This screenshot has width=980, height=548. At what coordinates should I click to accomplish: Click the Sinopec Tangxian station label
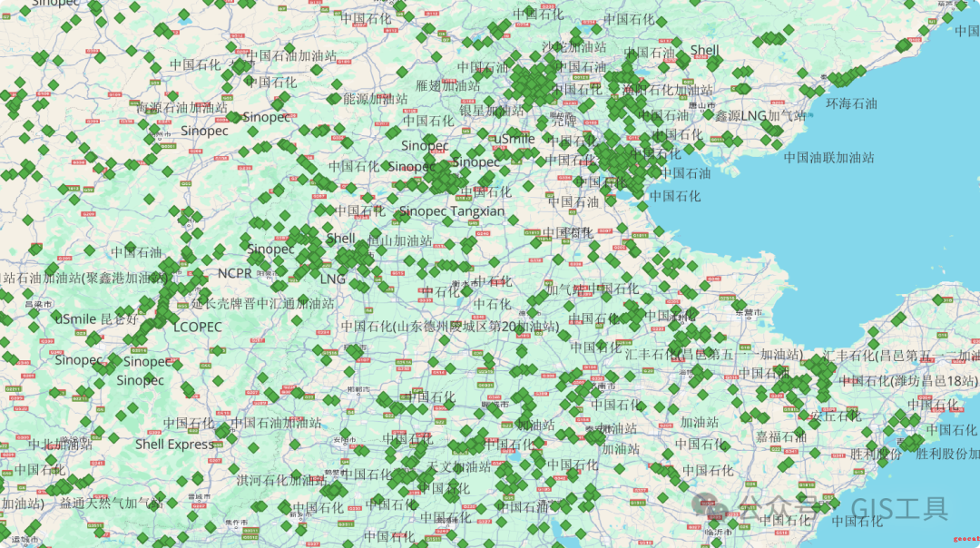(451, 211)
